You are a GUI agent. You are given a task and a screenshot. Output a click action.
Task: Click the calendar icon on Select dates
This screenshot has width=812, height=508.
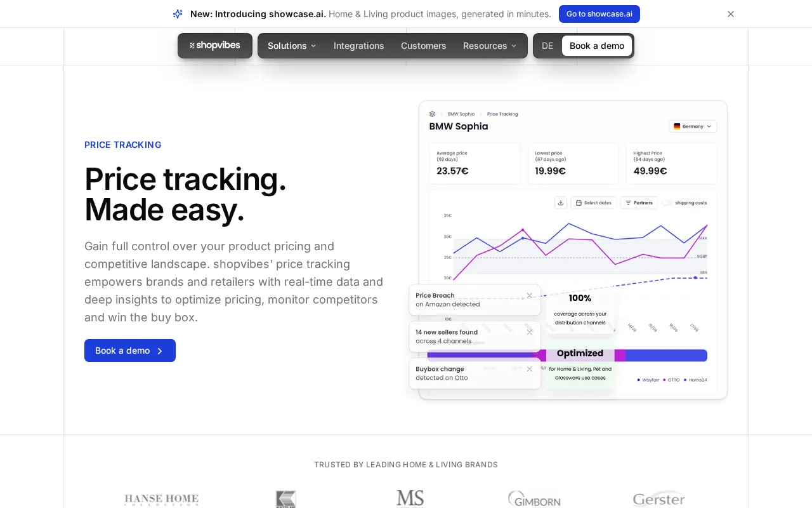pos(579,203)
